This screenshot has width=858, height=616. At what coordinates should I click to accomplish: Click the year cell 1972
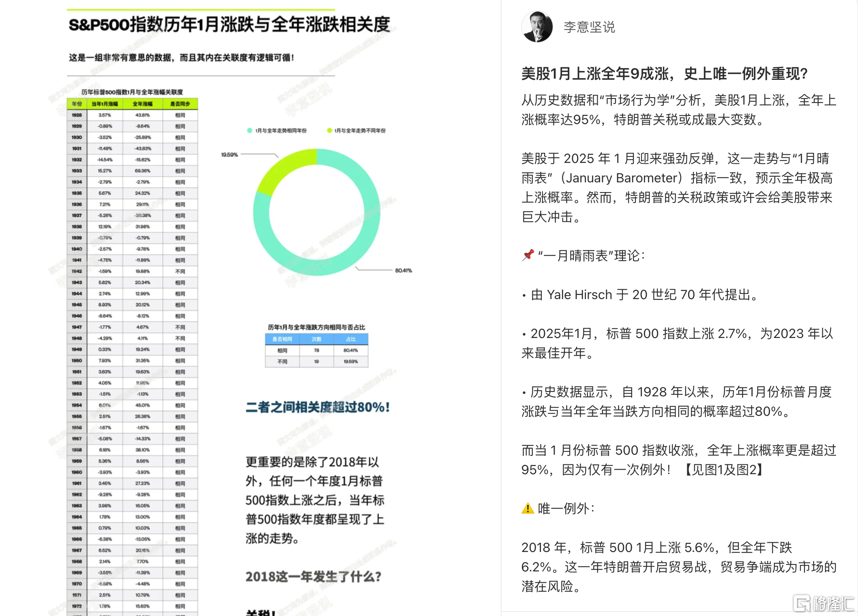click(x=77, y=606)
